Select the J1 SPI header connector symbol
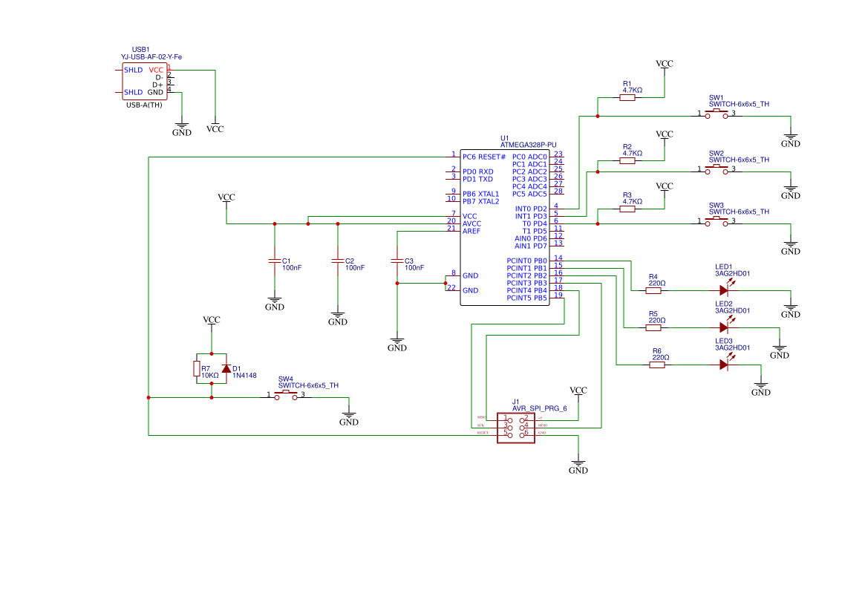Image resolution: width=868 pixels, height=614 pixels. click(516, 428)
